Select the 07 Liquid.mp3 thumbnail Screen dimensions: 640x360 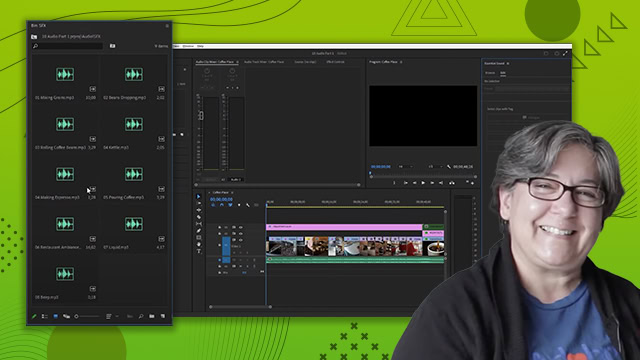click(x=134, y=224)
